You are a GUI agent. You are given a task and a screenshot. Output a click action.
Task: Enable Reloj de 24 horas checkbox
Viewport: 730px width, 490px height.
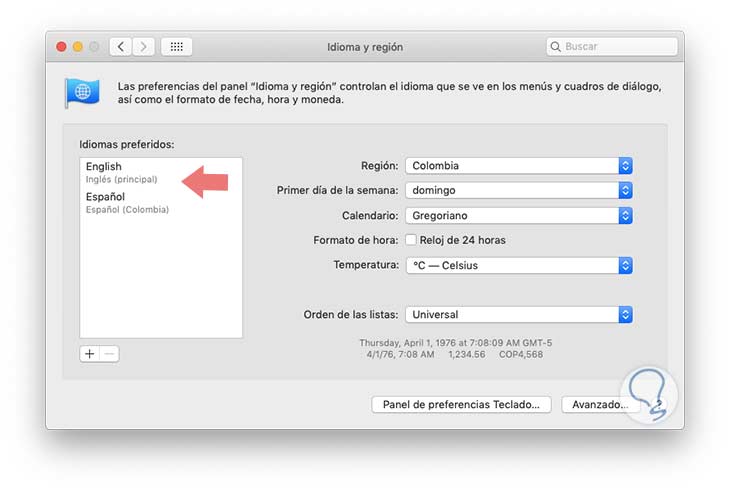[x=411, y=240]
